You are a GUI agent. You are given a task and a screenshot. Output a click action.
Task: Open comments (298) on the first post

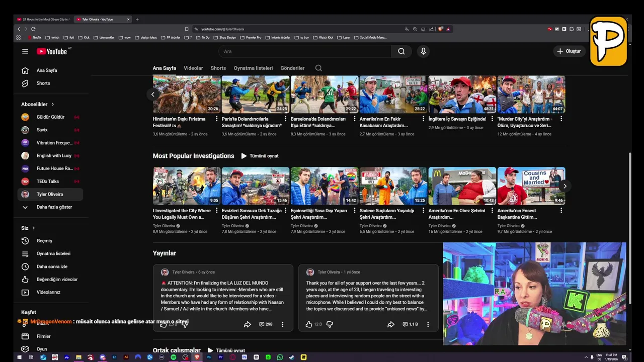(x=266, y=324)
